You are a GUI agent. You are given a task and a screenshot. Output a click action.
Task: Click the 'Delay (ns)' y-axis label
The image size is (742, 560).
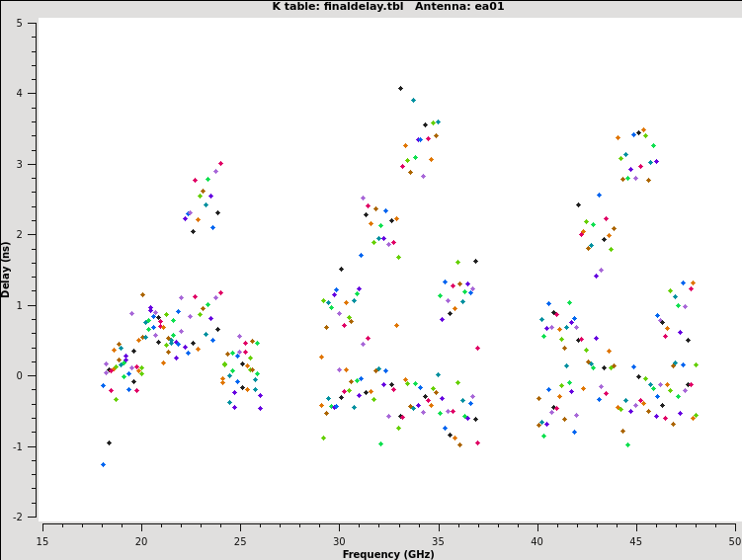click(7, 269)
